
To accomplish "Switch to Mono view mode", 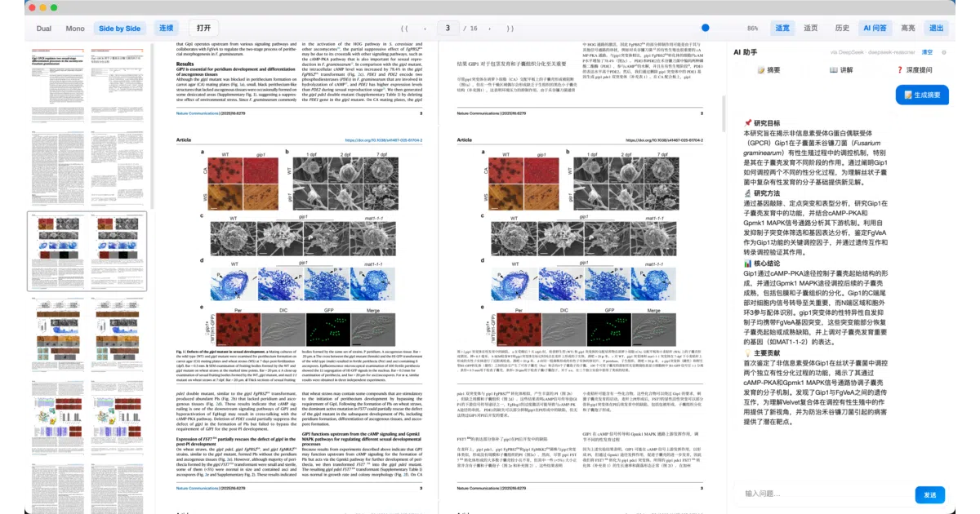I will click(75, 29).
